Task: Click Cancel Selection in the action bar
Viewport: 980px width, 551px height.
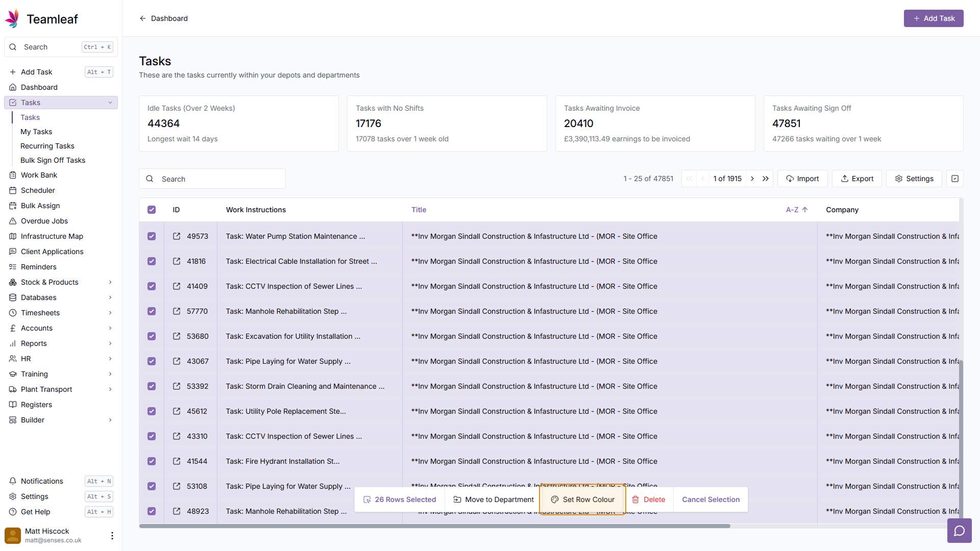Action: point(710,499)
